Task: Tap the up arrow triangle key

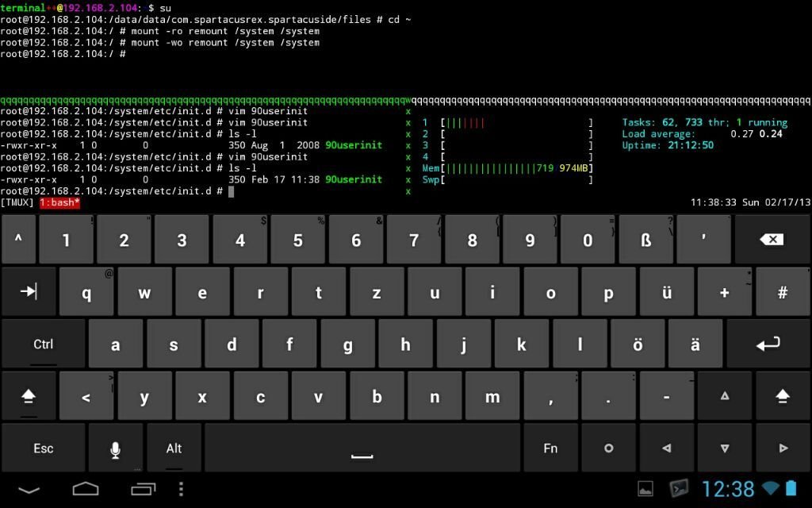Action: coord(725,396)
